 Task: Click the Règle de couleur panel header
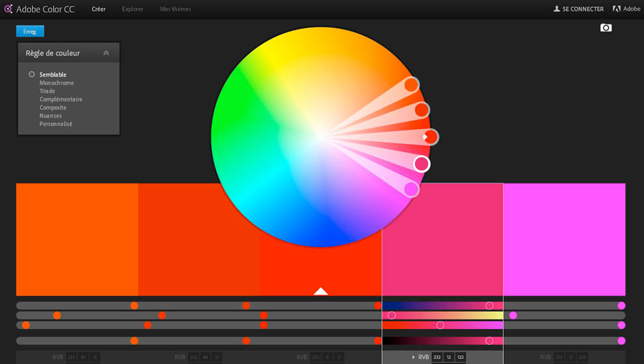pos(69,53)
